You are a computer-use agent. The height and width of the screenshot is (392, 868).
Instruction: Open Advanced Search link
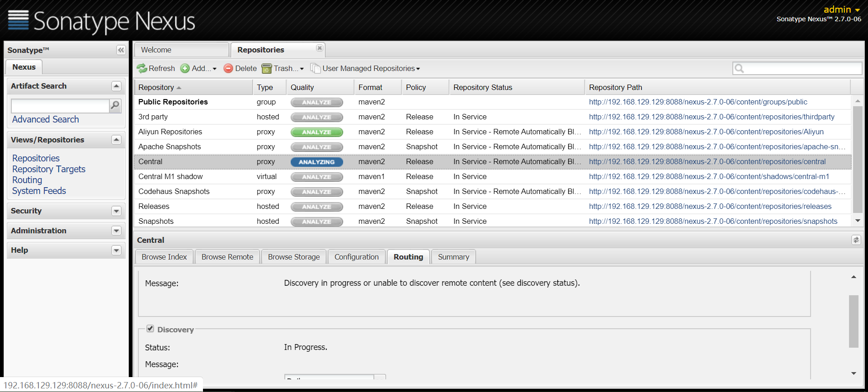(46, 119)
